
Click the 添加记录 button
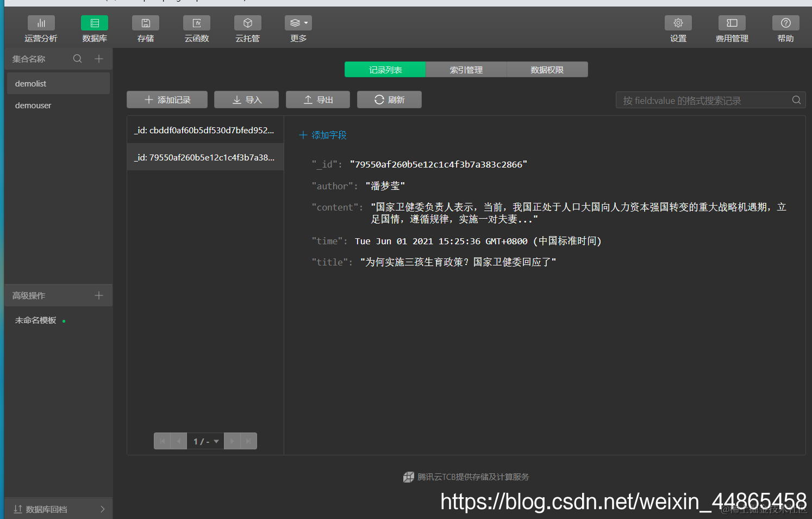167,99
